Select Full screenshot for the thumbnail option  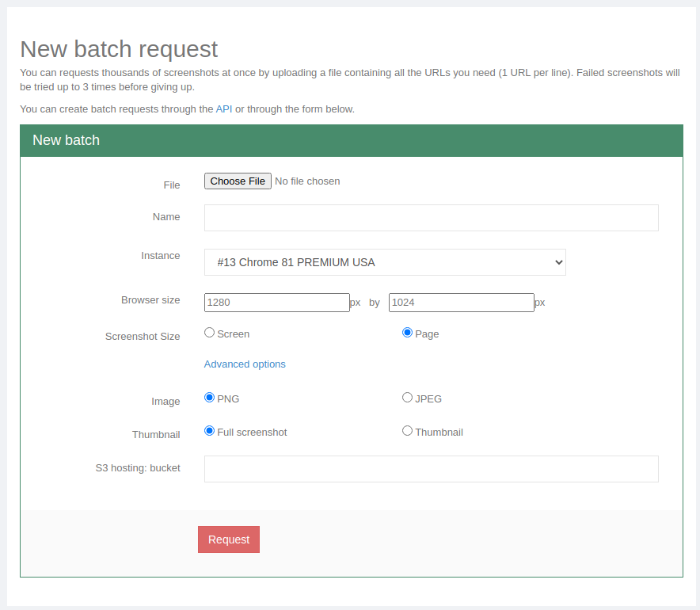(x=209, y=430)
